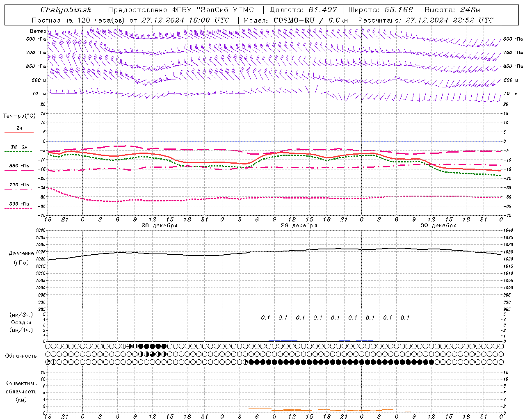Click the 700 гПа temperature legend entry

[19, 185]
